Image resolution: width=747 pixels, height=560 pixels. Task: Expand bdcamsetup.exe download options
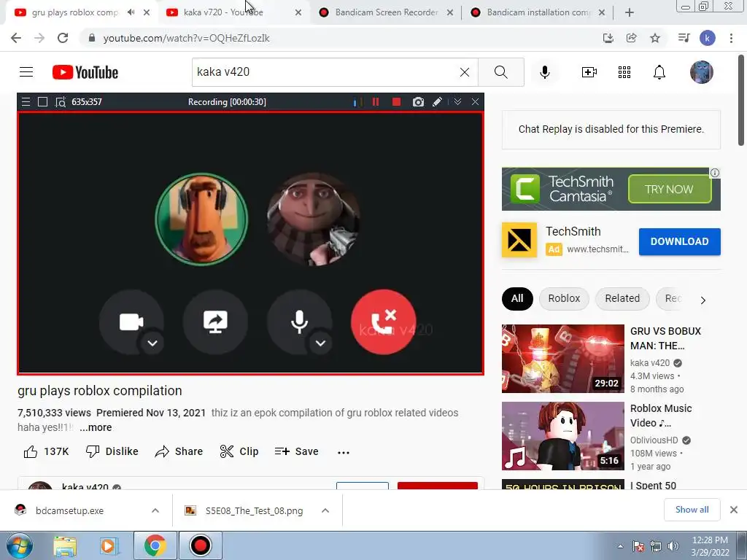click(155, 510)
